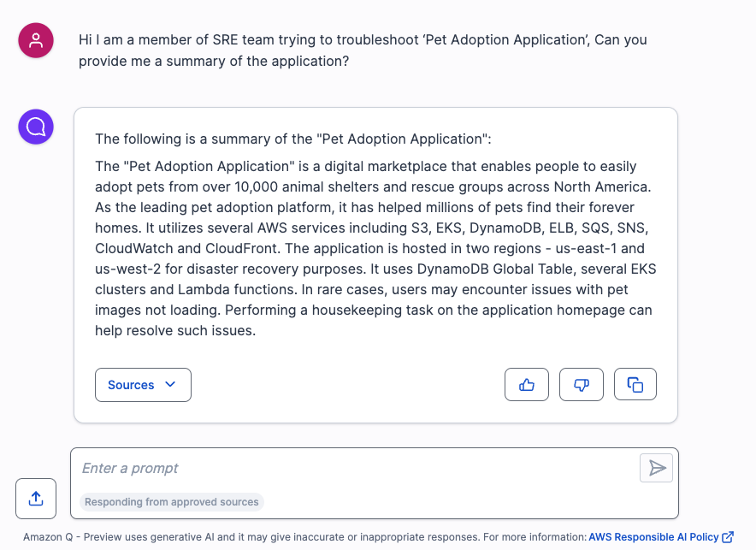Send the prompt using the paper plane icon

click(656, 468)
